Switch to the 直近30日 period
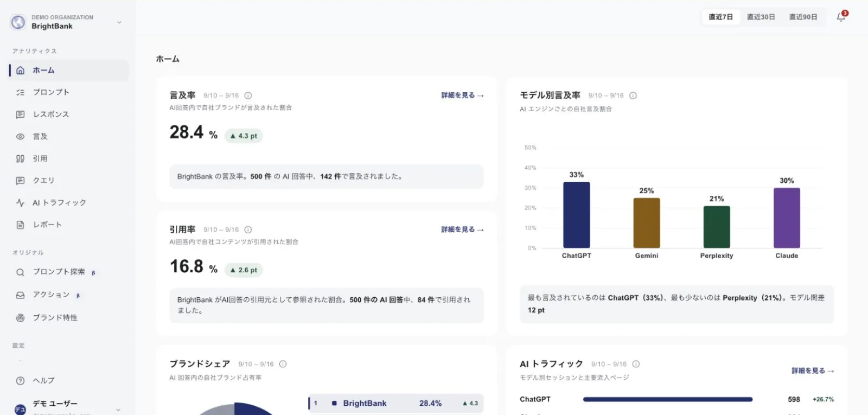Viewport: 868px width, 415px height. click(761, 17)
